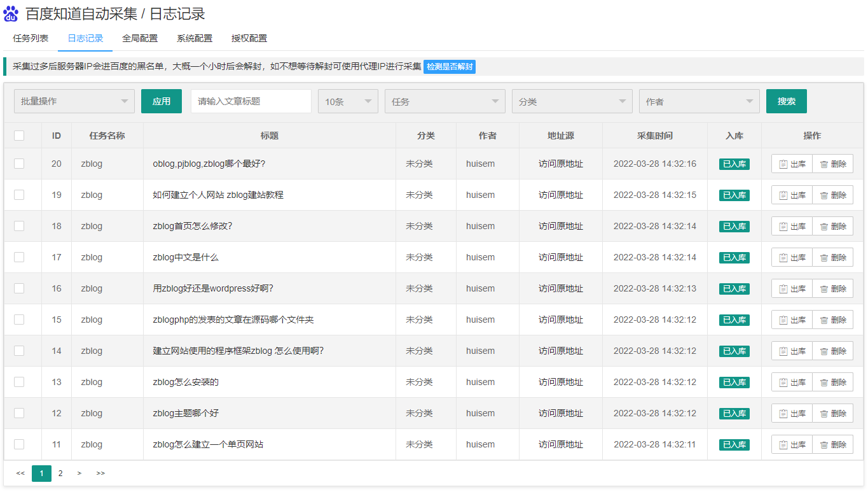Click 删除 trash button in row ID 16
The width and height of the screenshot is (868, 492).
point(833,288)
